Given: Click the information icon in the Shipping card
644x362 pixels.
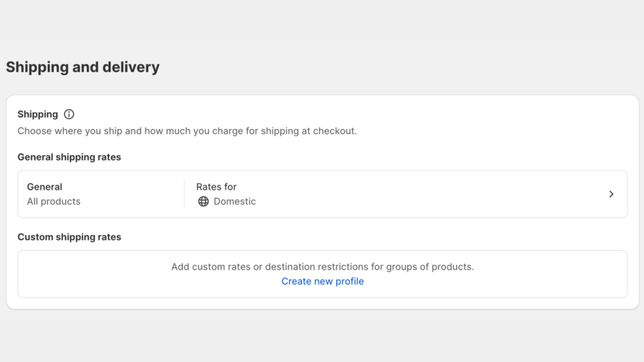Looking at the screenshot, I should (x=69, y=114).
